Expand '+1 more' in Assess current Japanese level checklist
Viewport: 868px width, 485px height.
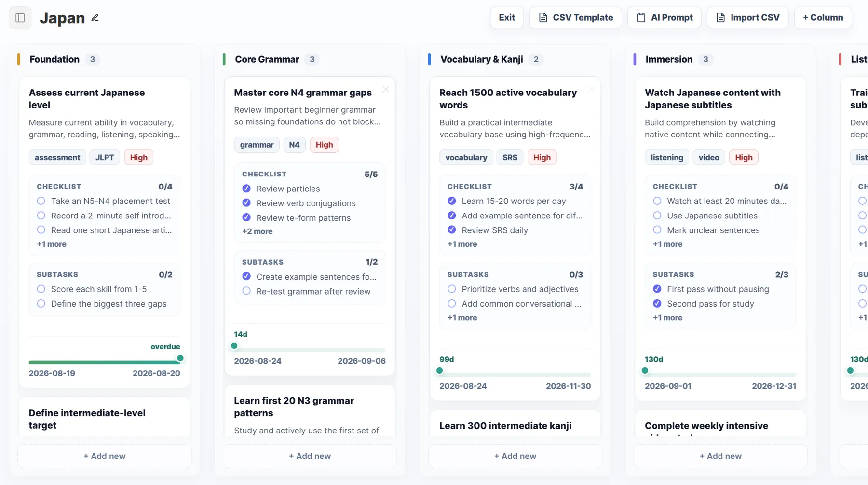(52, 244)
